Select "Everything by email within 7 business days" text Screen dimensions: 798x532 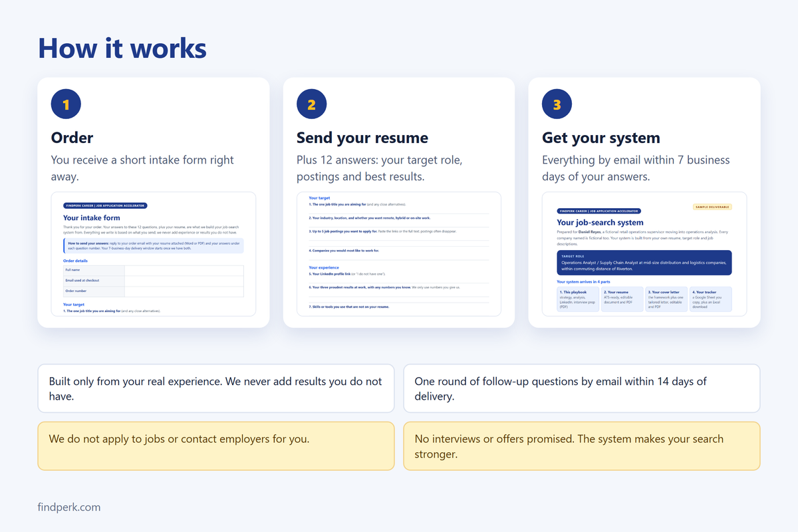[x=636, y=168]
